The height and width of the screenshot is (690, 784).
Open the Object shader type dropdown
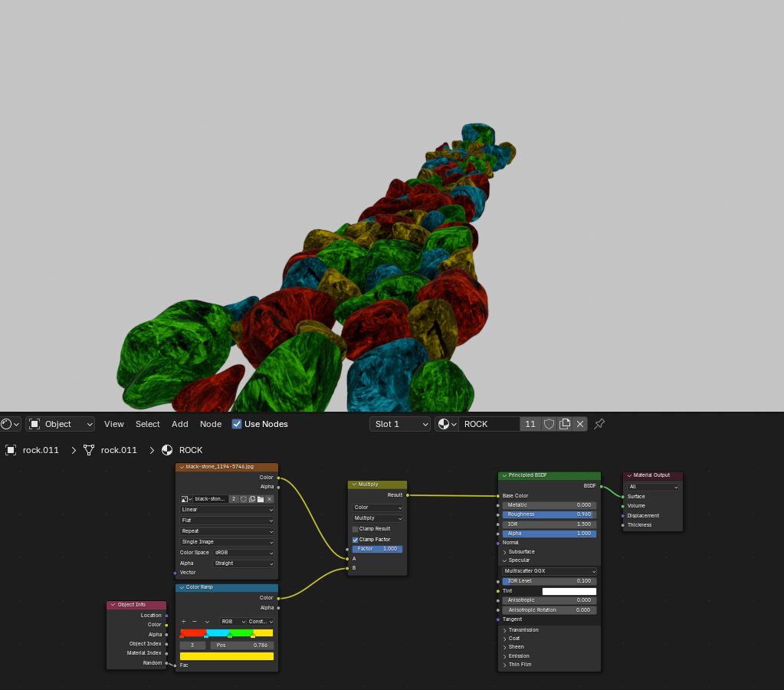(x=61, y=424)
